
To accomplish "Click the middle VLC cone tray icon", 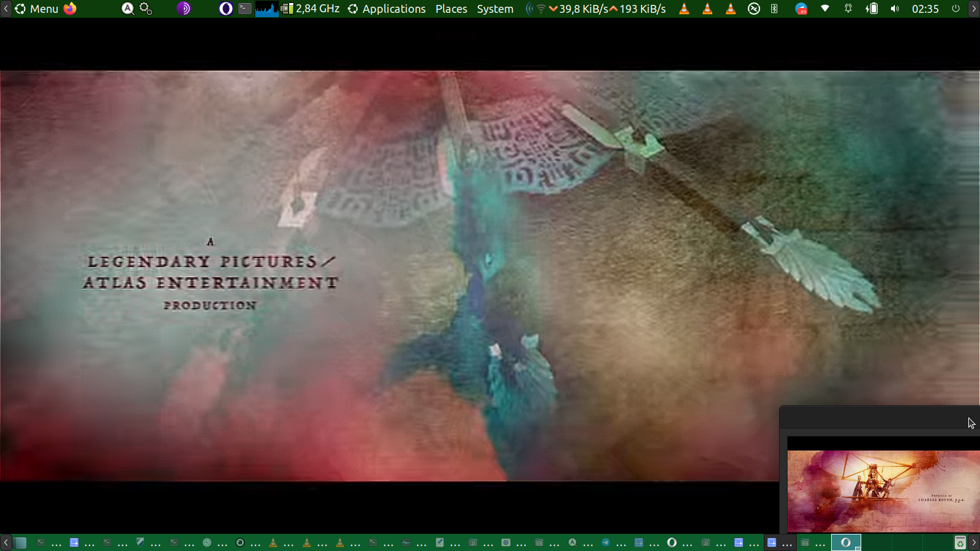I will 707,9.
